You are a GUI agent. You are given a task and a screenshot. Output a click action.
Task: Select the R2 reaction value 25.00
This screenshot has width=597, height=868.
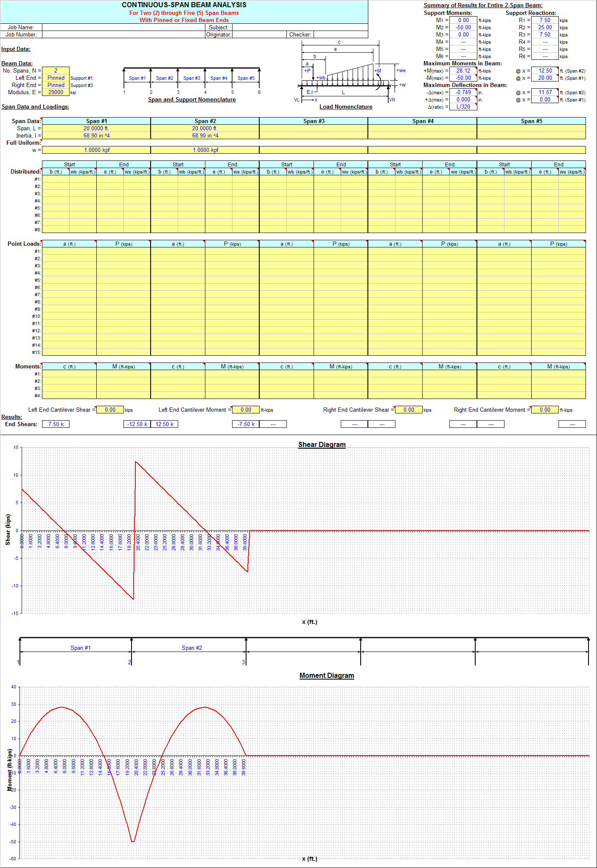click(x=545, y=27)
